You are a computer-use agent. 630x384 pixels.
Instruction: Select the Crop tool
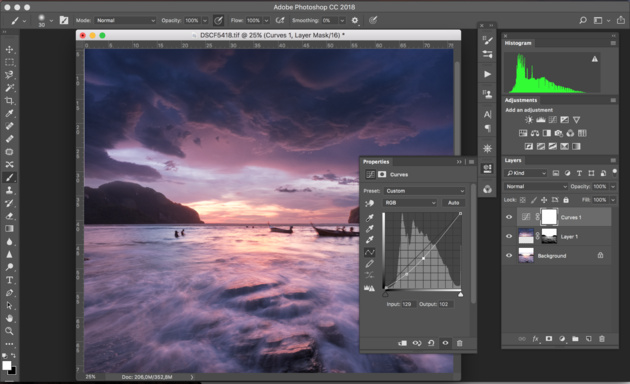click(x=9, y=100)
